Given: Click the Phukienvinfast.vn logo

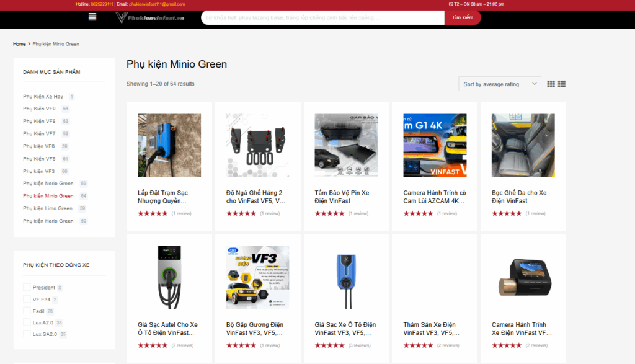Looking at the screenshot, I should point(150,18).
